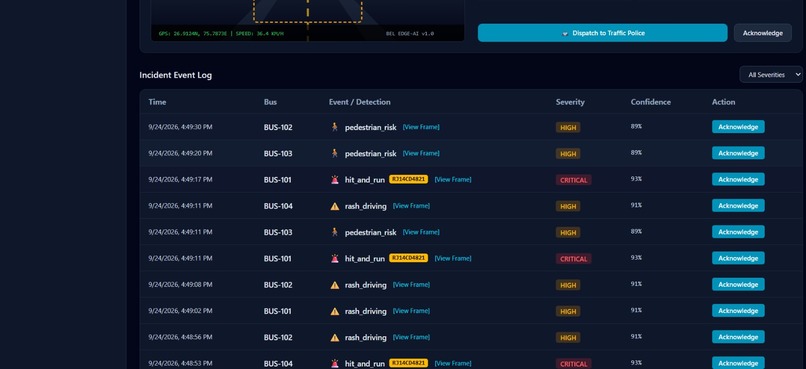This screenshot has width=806, height=369.
Task: Click the HIGH badge in 4:49:08 PM row
Action: (568, 285)
